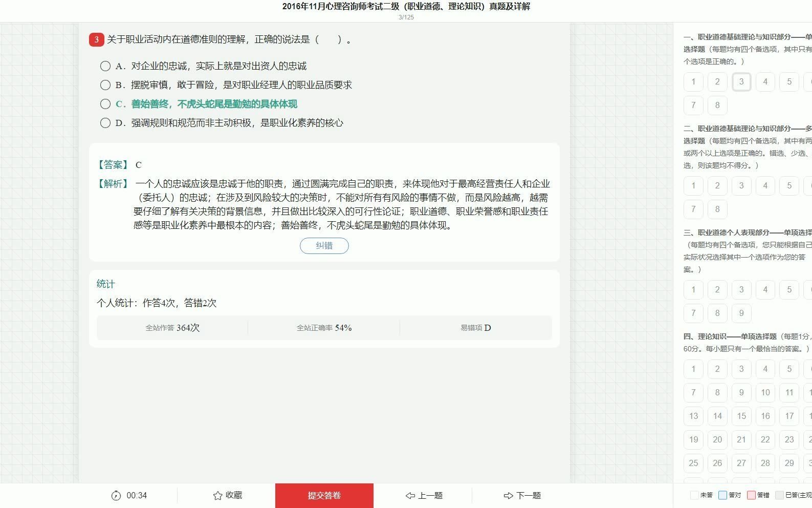
Task: Click the 纠错 error report button
Action: tap(324, 246)
